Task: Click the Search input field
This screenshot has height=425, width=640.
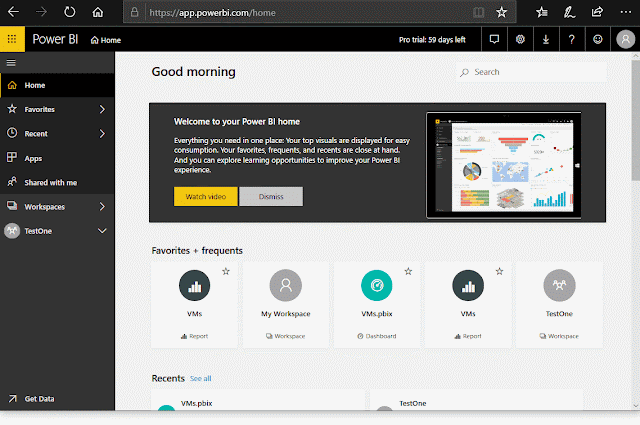Action: (531, 72)
